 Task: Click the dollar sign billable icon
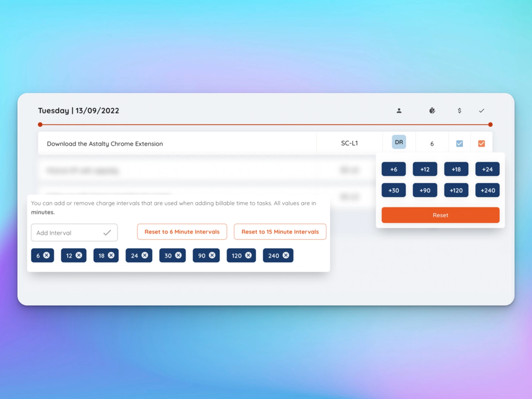[x=459, y=111]
